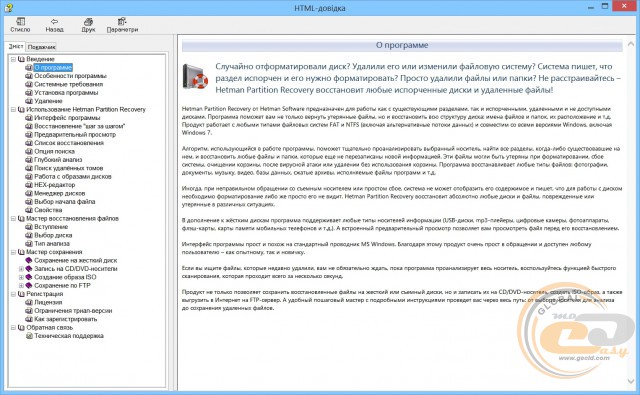Open the Интерфейс программы topic
This screenshot has height=395, width=640.
click(x=67, y=118)
